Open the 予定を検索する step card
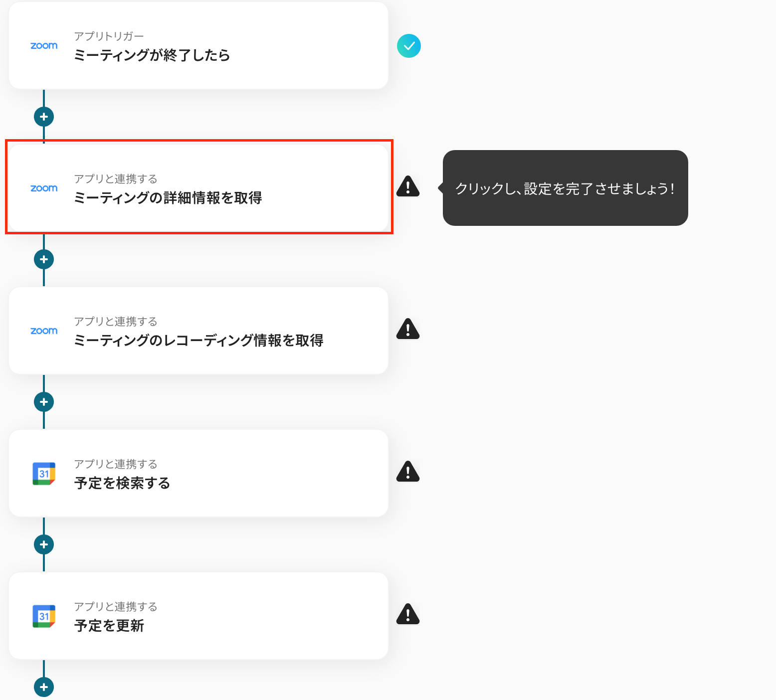The image size is (776, 700). click(198, 473)
